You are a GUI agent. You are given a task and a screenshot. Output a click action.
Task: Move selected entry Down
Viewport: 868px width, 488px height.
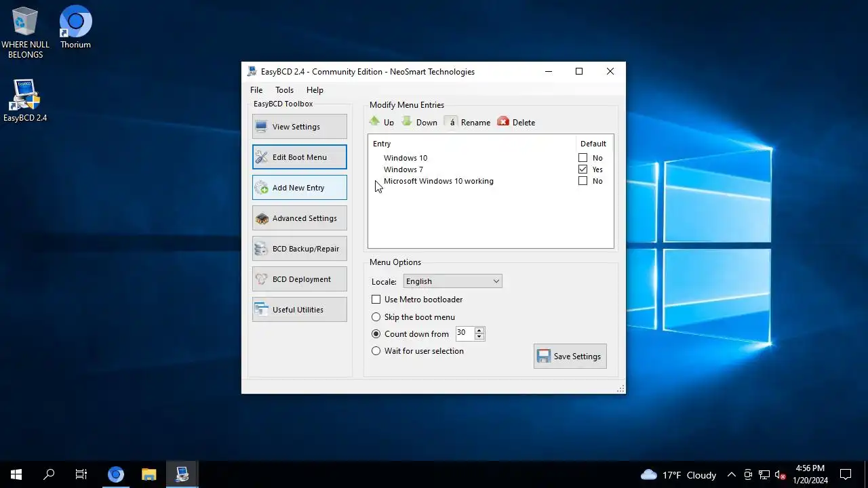(x=420, y=122)
